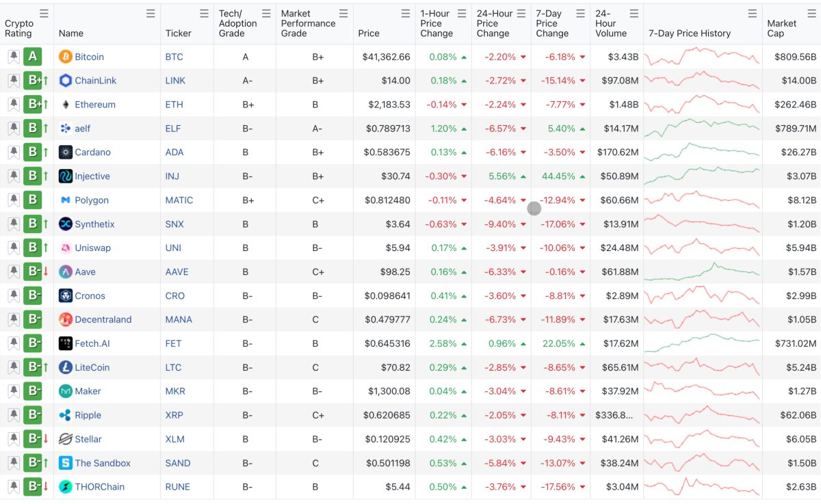821x504 pixels.
Task: Click the Injective 7-day price history sparkline
Action: (x=703, y=176)
